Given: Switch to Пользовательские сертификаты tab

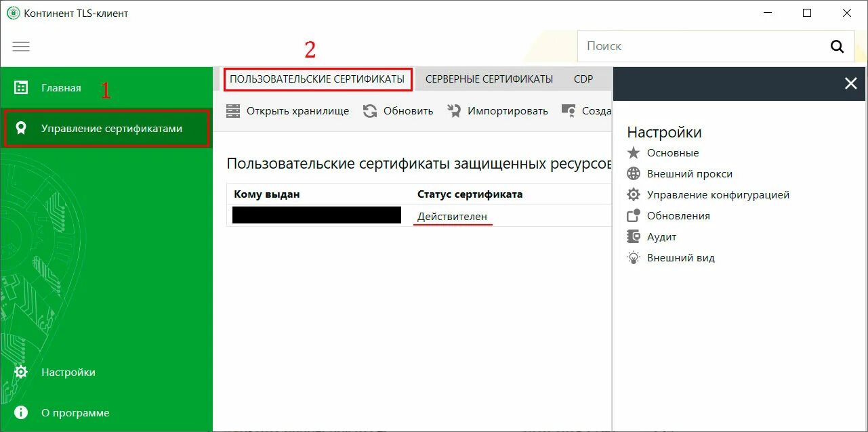Looking at the screenshot, I should [317, 79].
